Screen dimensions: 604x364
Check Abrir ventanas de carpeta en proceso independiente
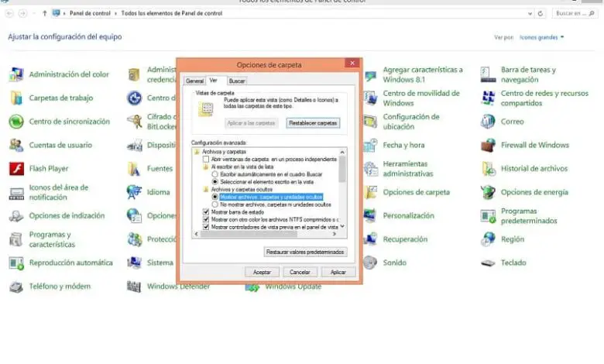pyautogui.click(x=206, y=159)
